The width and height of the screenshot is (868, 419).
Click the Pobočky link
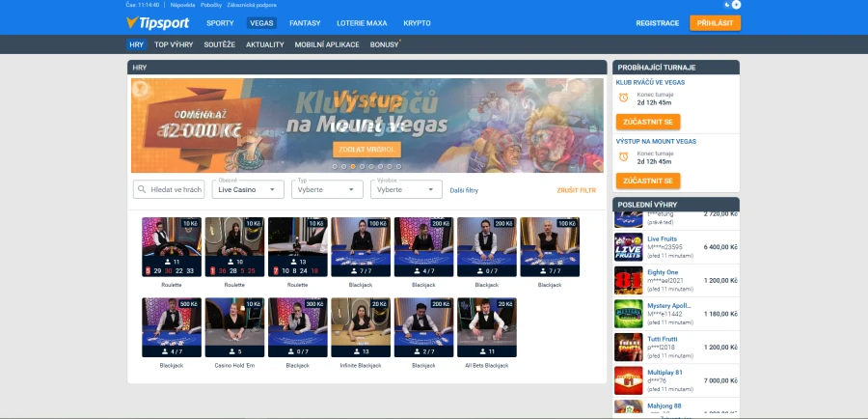tap(211, 5)
